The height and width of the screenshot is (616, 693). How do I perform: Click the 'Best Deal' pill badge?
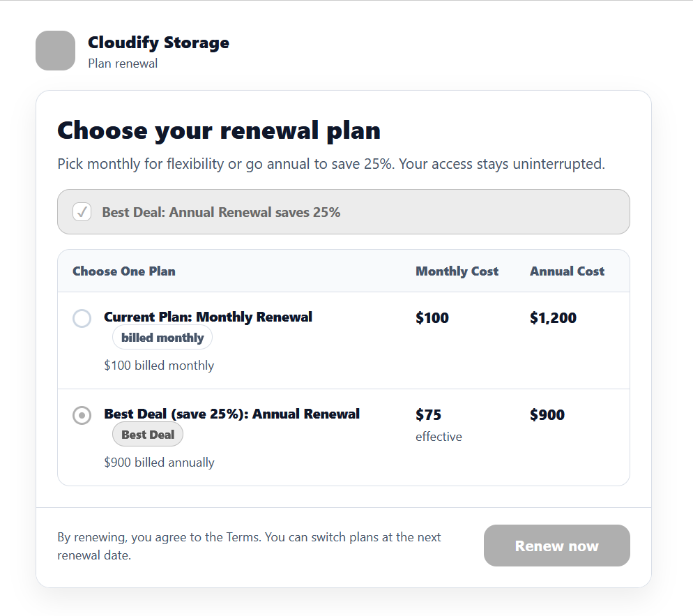(148, 435)
